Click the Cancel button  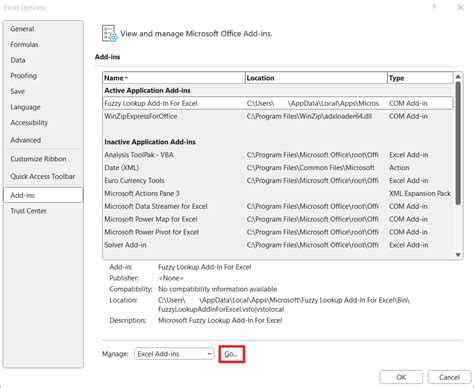449,377
